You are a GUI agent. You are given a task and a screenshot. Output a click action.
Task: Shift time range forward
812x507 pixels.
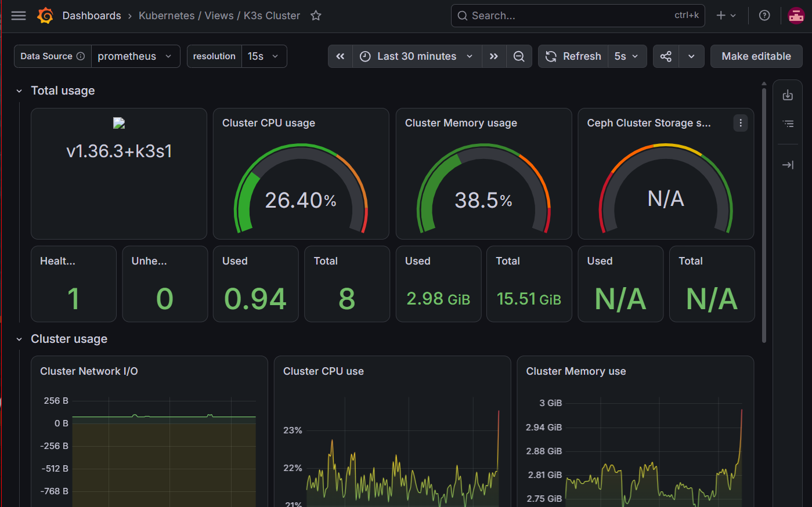(x=494, y=56)
